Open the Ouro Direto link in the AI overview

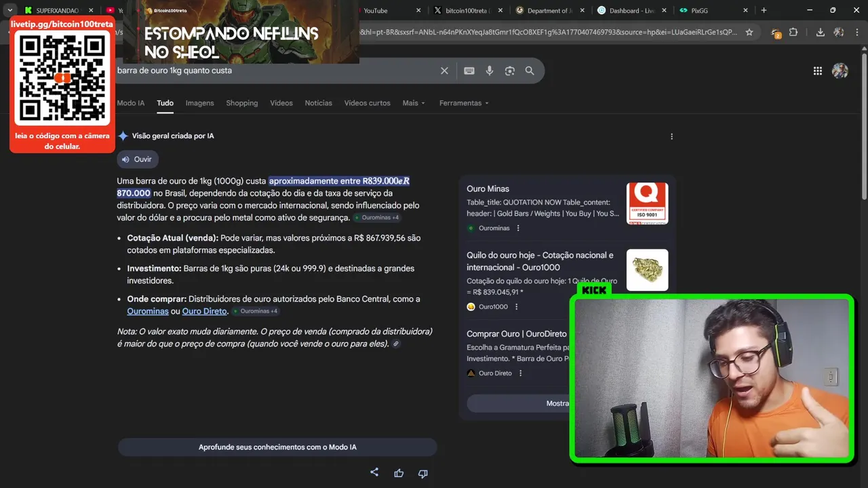point(204,311)
